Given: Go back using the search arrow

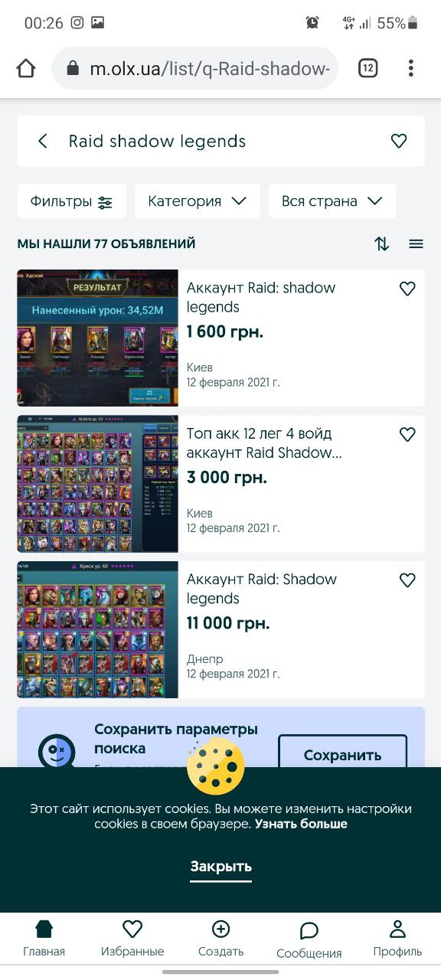Looking at the screenshot, I should pos(43,141).
